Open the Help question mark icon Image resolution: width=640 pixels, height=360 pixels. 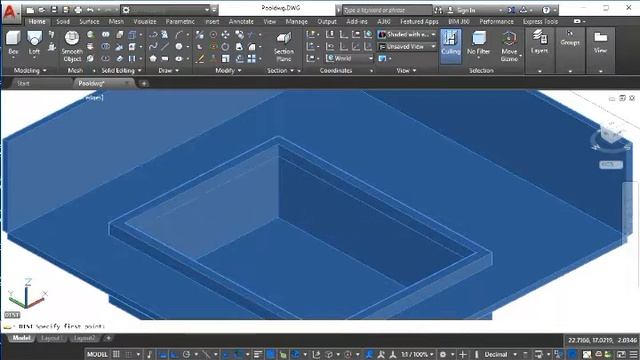point(546,10)
